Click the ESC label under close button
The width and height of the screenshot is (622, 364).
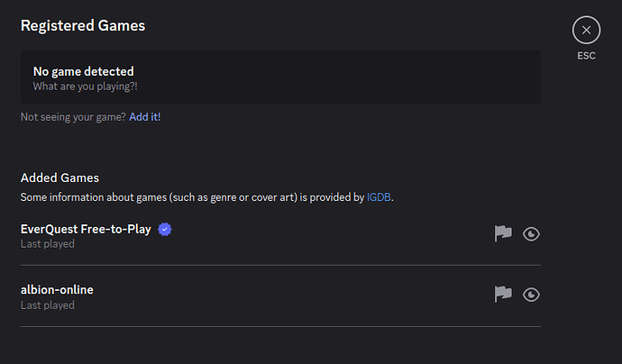(586, 56)
